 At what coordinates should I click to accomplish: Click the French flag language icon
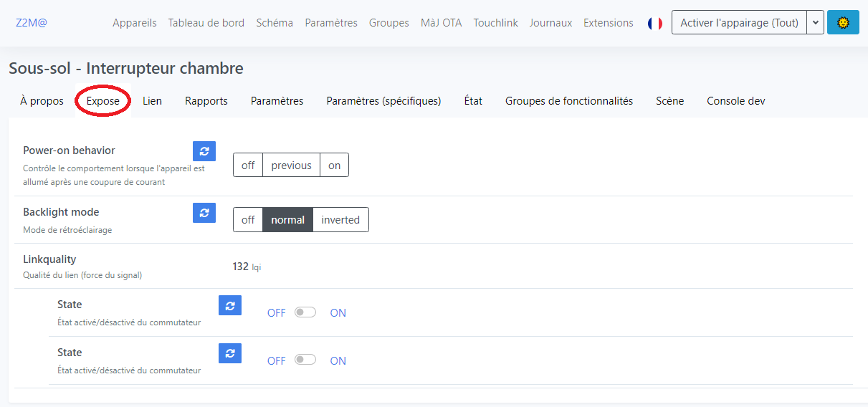coord(655,23)
